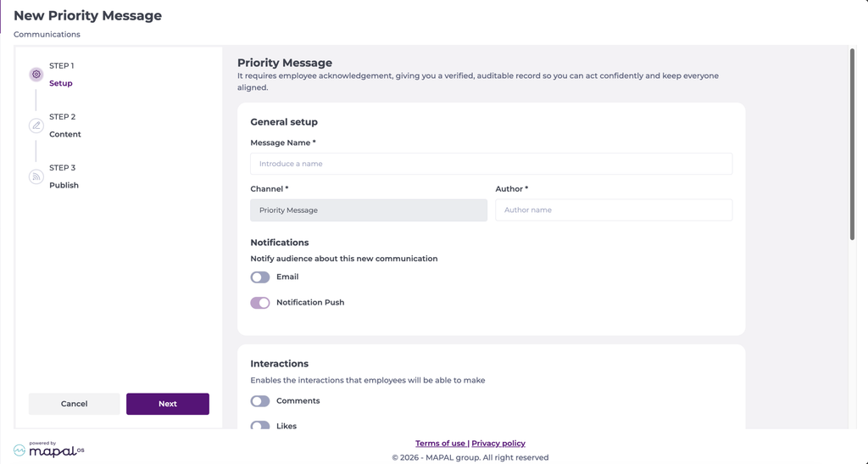Click the Communications breadcrumb text
Viewport: 868px width, 464px height.
coord(47,34)
